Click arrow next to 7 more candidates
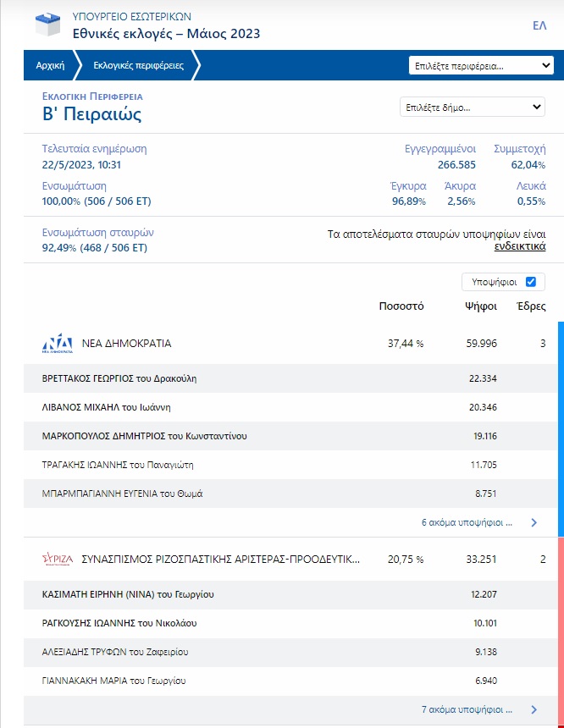564x728 pixels. 534,709
